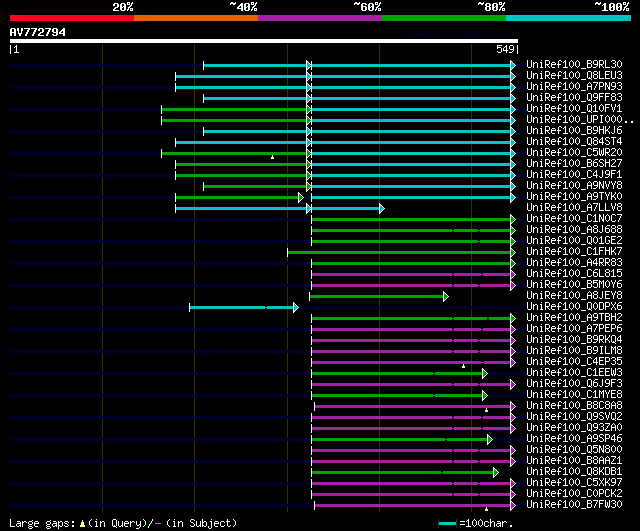Screen dimensions: 640x531
Task: Choose the UniRef100_B6SH27 label
Action: (x=574, y=164)
